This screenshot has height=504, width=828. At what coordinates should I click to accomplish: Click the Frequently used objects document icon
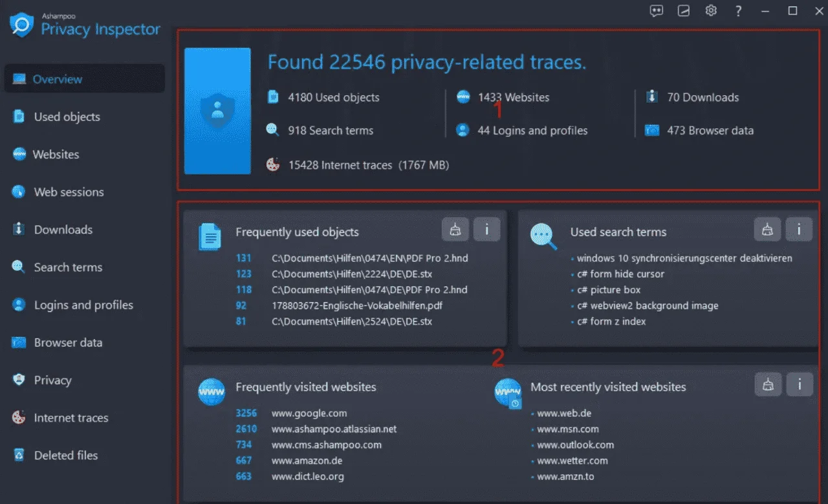[209, 237]
